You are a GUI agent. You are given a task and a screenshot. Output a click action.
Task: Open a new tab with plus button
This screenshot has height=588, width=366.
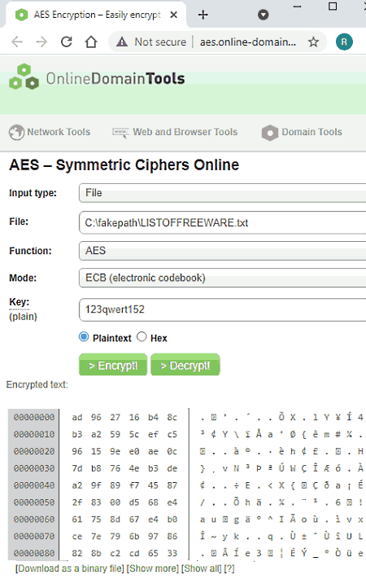coord(203,15)
